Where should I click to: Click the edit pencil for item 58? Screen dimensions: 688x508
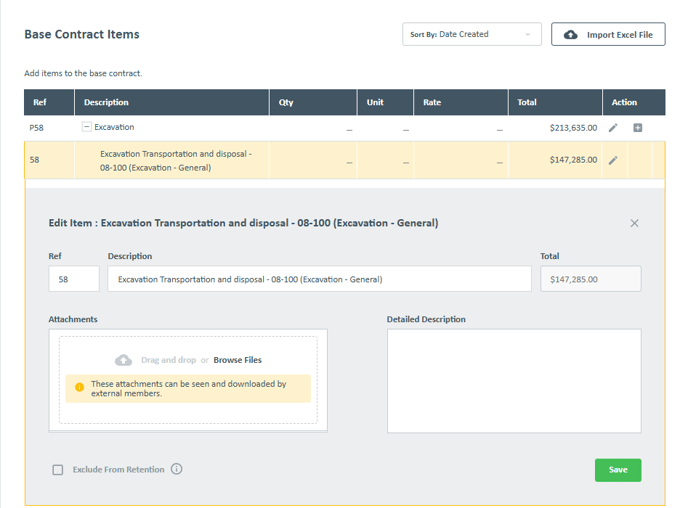(x=613, y=160)
